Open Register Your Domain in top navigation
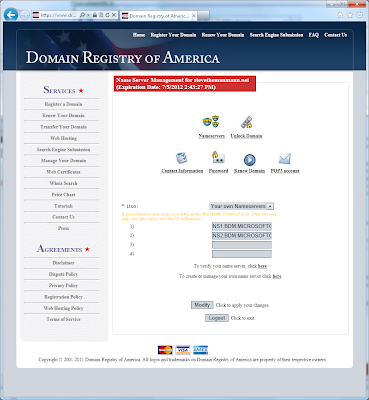Viewport: 369px width, 400px height. click(x=173, y=35)
